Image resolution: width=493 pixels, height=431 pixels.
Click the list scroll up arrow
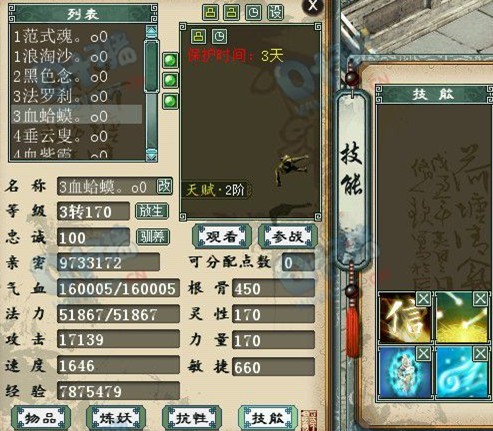[151, 31]
